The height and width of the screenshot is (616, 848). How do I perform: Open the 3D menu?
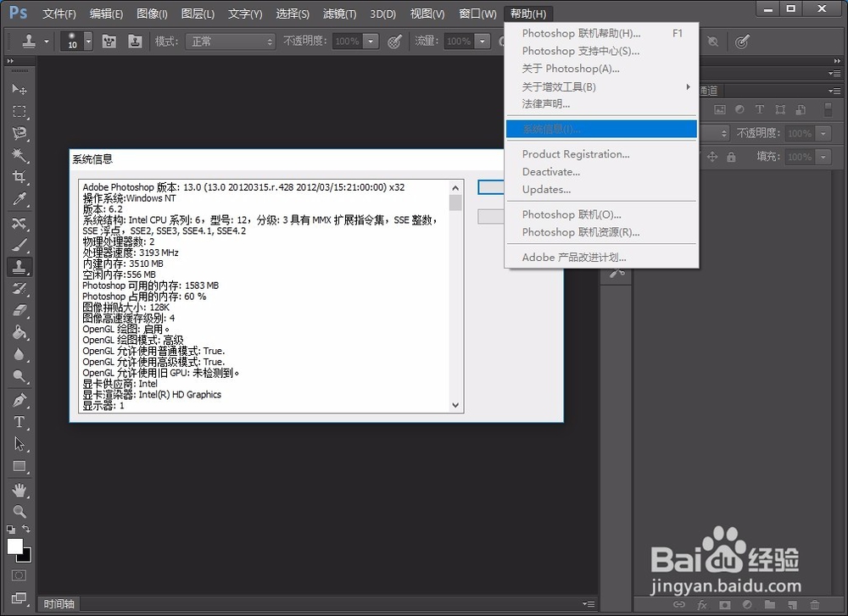click(382, 14)
